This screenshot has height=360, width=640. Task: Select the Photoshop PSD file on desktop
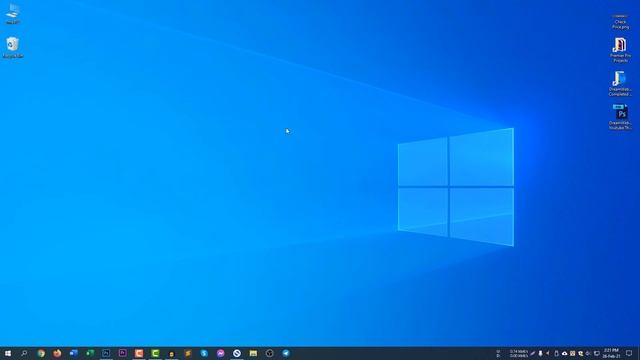tap(620, 117)
